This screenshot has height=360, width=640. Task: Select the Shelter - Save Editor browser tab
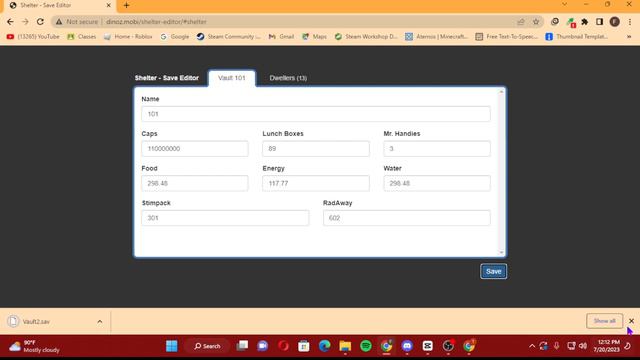[x=59, y=5]
